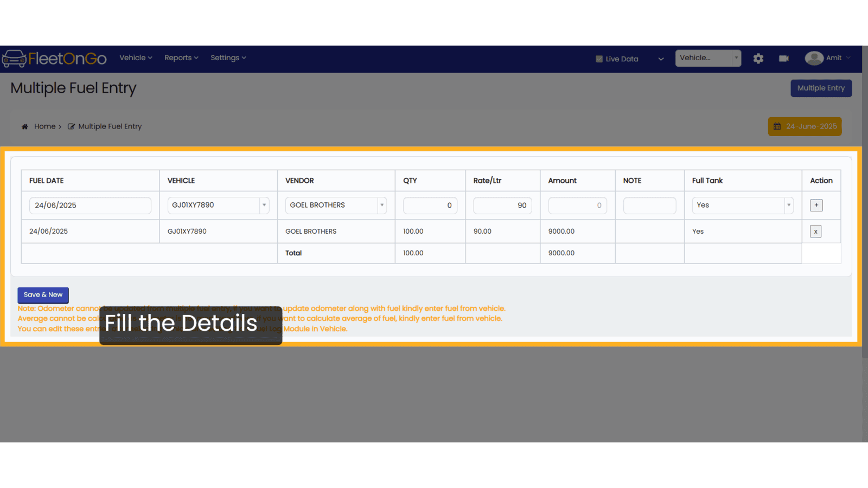Click the 9000.00 amount in entry row
The height and width of the screenshot is (488, 868).
pyautogui.click(x=561, y=232)
